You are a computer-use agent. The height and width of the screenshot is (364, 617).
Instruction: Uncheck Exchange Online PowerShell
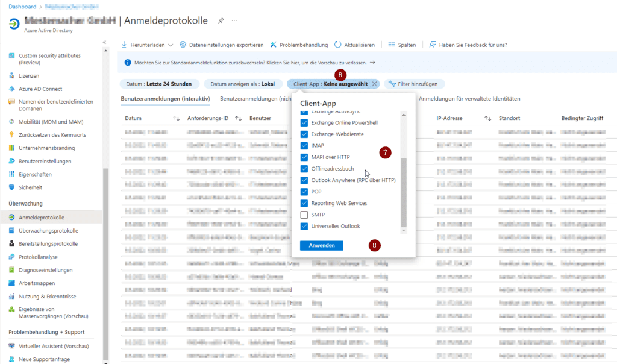coord(304,123)
